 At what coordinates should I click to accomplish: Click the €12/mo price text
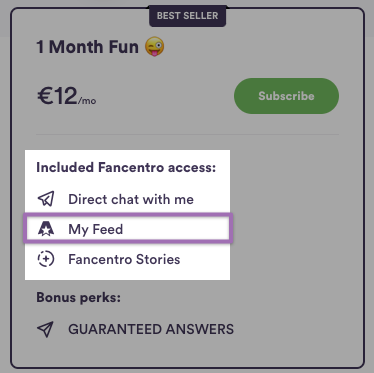tap(66, 96)
